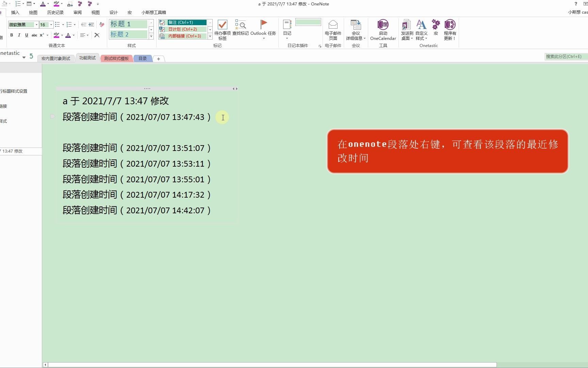The height and width of the screenshot is (368, 588).
Task: Apply strikethrough formatting
Action: click(x=34, y=35)
